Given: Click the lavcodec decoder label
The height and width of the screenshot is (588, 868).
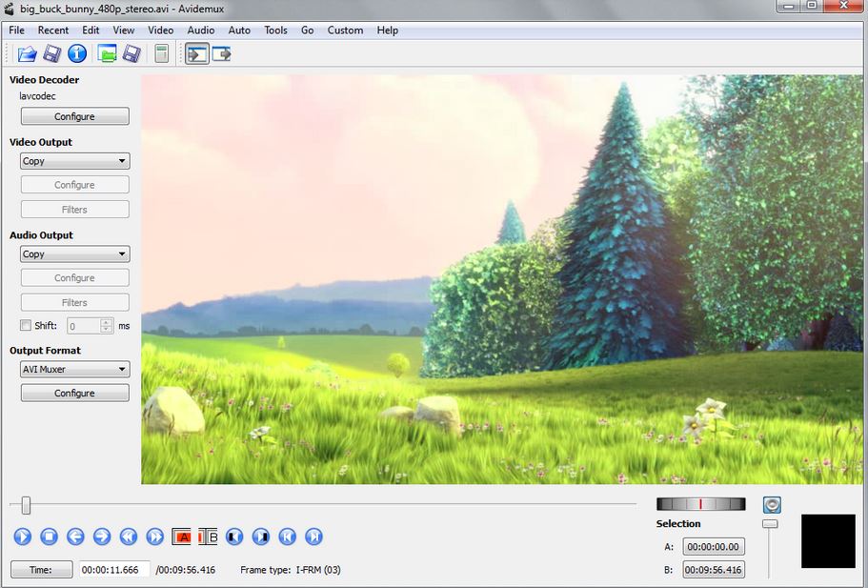Looking at the screenshot, I should [x=38, y=96].
